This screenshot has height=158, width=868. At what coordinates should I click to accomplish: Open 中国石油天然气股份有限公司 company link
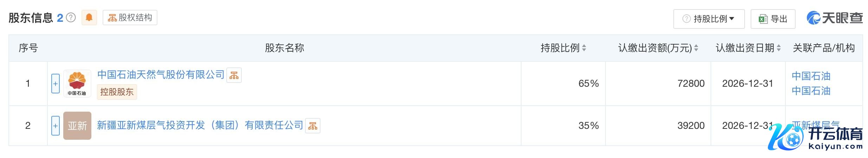161,74
